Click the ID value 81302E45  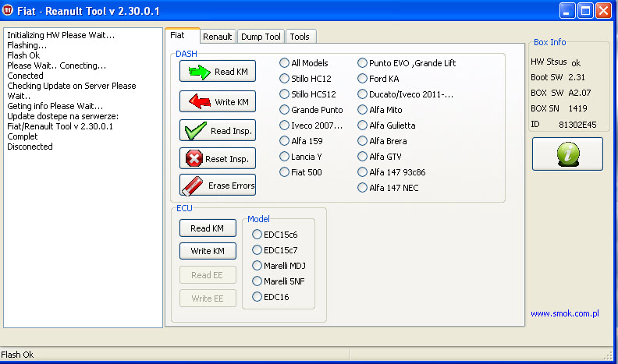577,125
